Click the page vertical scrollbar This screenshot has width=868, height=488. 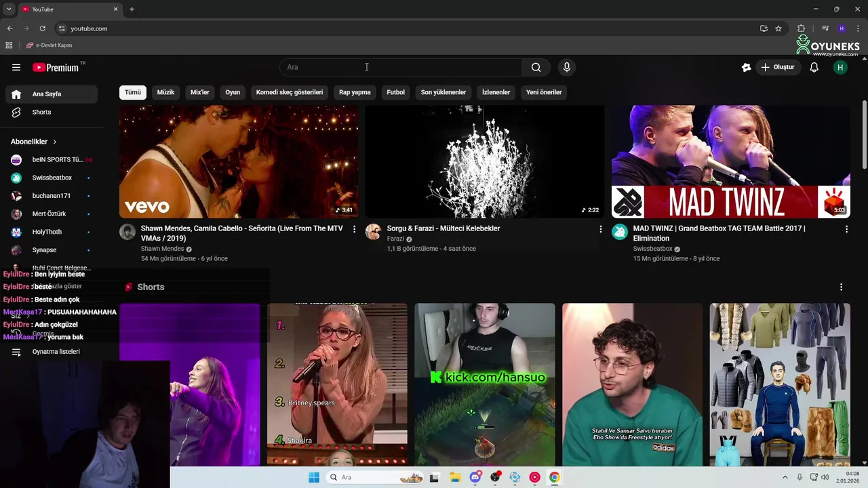[x=865, y=136]
